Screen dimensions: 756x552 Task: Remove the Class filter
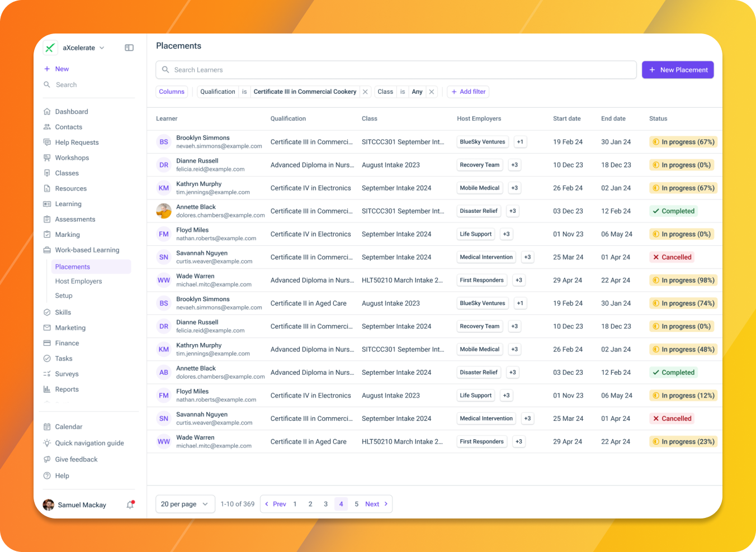pos(432,92)
